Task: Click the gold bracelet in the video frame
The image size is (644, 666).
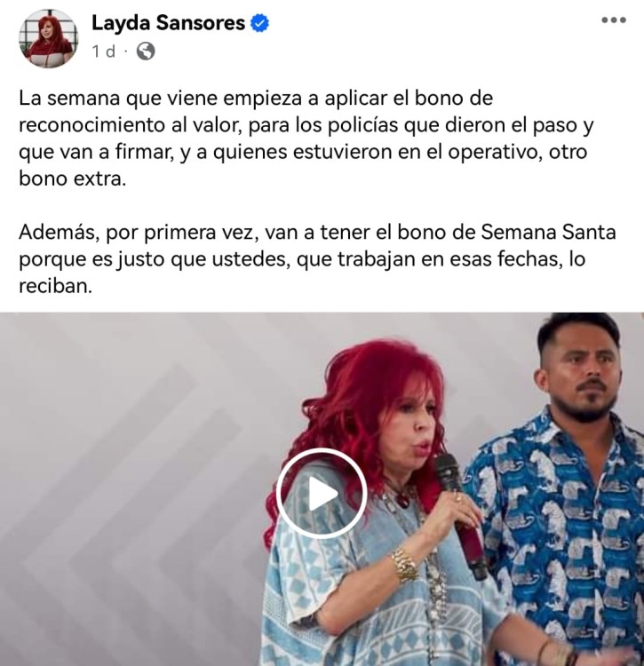Action: tap(405, 566)
